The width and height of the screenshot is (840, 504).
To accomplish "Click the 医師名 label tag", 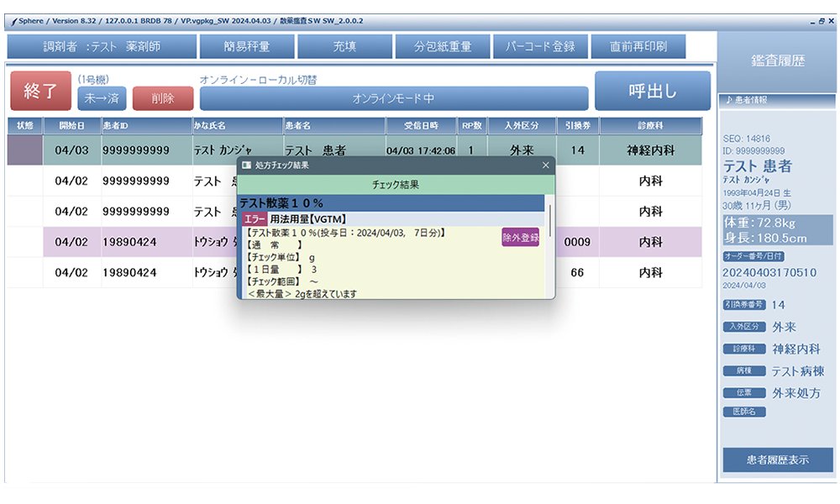I will click(x=744, y=412).
